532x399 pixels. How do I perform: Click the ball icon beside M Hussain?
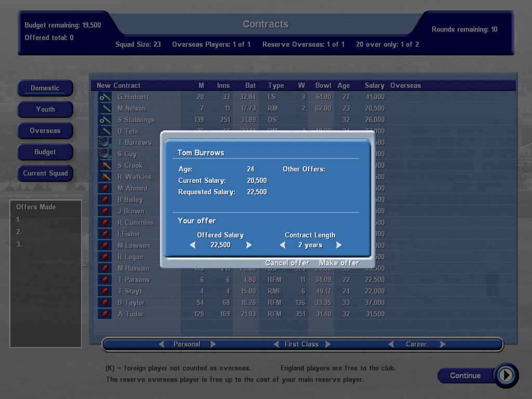click(105, 269)
